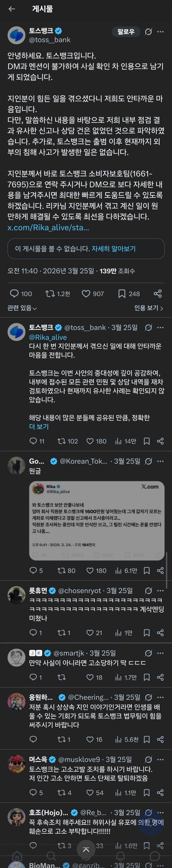Image resolution: width=172 pixels, height=868 pixels.
Task: Open the x.com/Rika_alive status link
Action: [x=48, y=227]
